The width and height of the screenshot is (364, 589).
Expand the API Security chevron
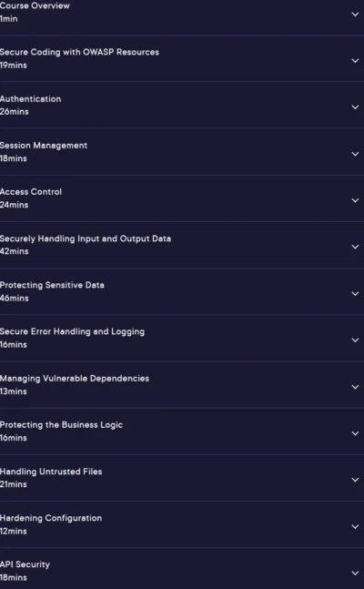[355, 573]
